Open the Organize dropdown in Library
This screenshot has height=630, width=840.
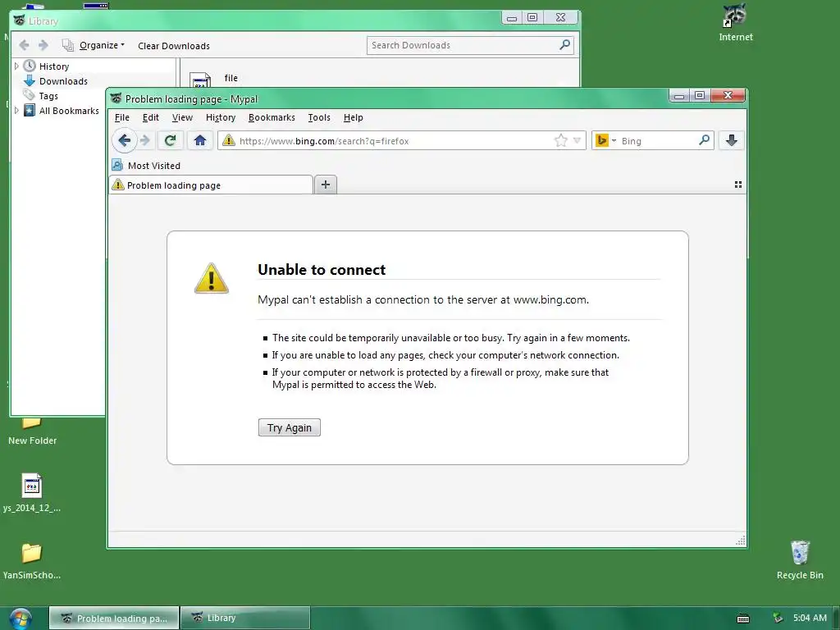[x=102, y=46]
